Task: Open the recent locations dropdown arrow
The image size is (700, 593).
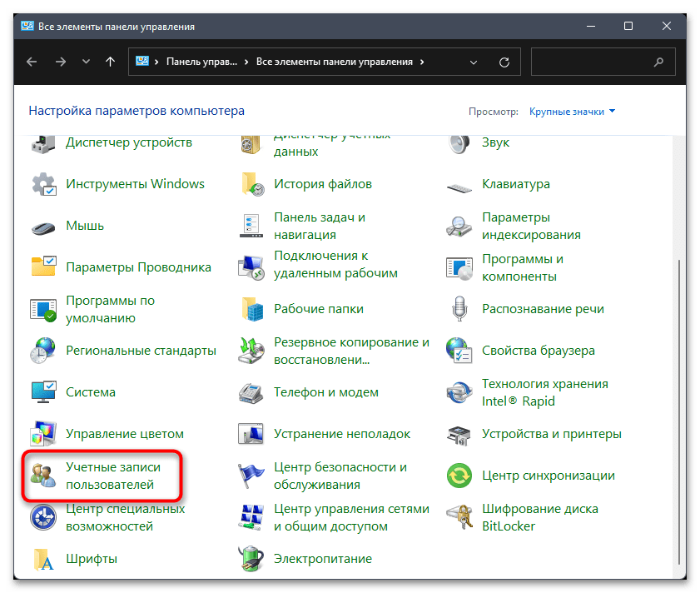Action: tap(87, 62)
